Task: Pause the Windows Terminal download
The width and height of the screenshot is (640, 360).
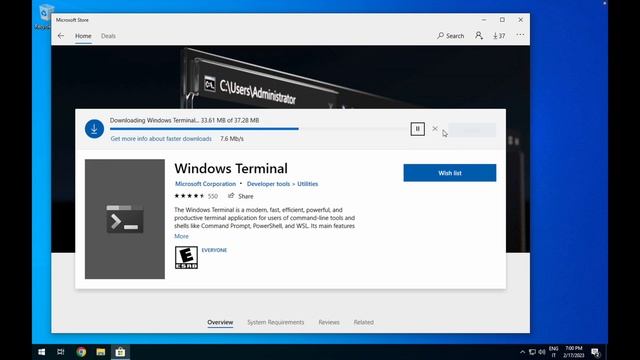Action: coord(418,129)
